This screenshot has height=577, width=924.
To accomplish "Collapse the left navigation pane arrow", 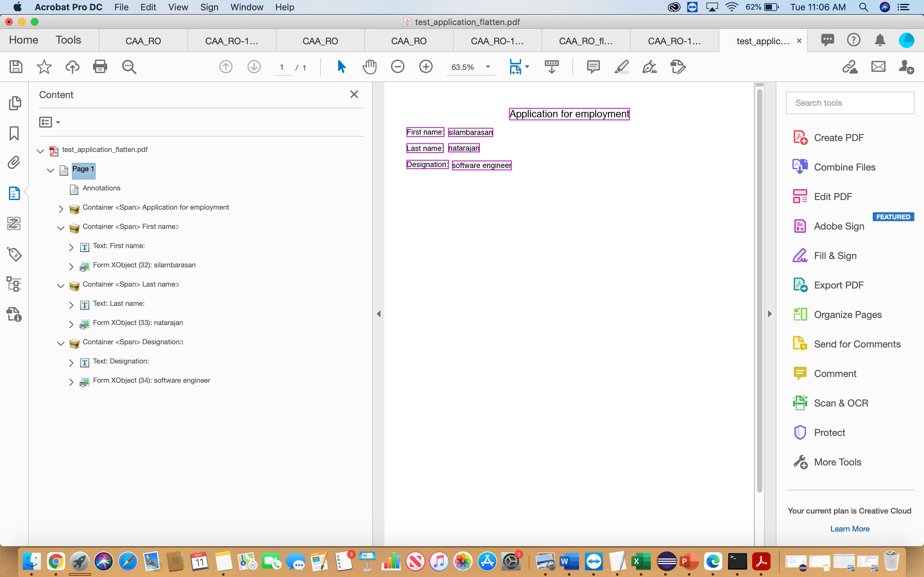I will tap(378, 314).
